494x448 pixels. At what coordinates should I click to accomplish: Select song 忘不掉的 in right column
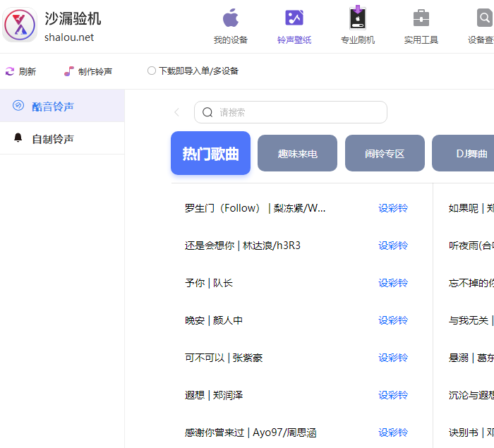click(x=471, y=283)
